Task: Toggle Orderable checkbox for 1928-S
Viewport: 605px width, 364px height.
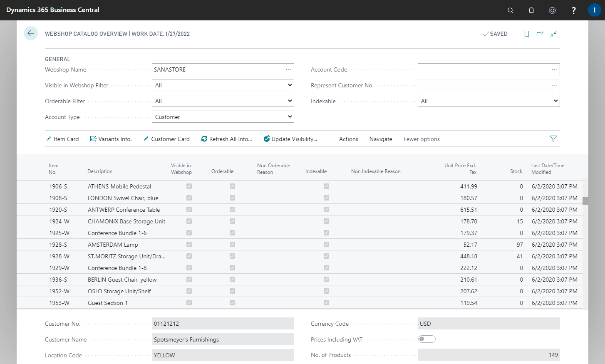Action: [x=232, y=245]
